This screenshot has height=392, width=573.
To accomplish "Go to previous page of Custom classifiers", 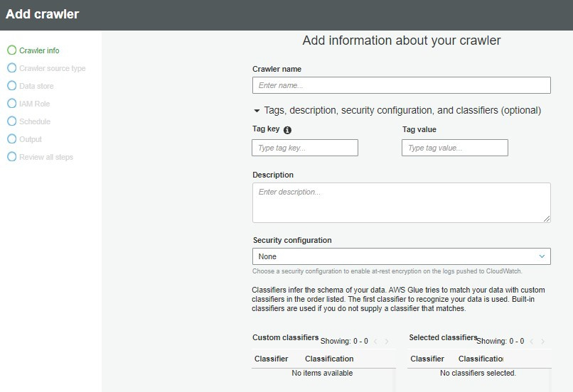I will (376, 342).
